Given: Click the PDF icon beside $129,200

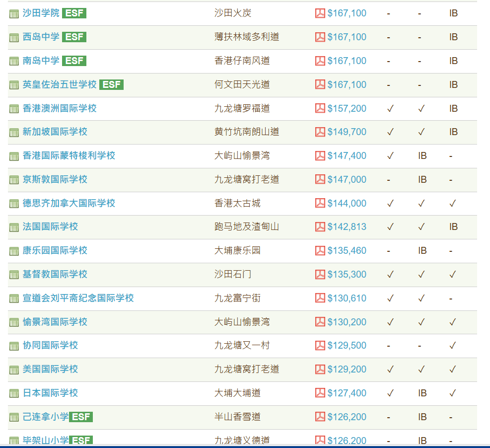Looking at the screenshot, I should pos(320,369).
